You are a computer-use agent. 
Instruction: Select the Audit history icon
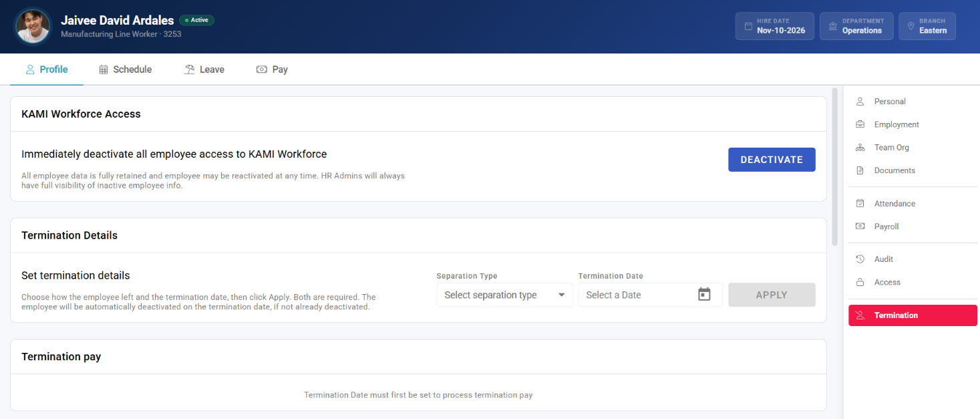pos(860,259)
